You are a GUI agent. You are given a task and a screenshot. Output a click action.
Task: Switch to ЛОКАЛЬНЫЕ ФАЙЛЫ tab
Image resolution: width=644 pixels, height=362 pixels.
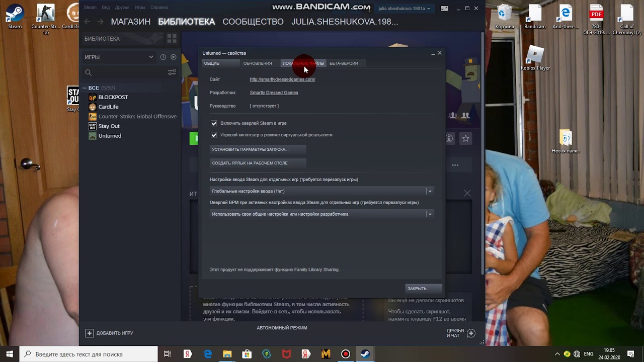click(303, 63)
